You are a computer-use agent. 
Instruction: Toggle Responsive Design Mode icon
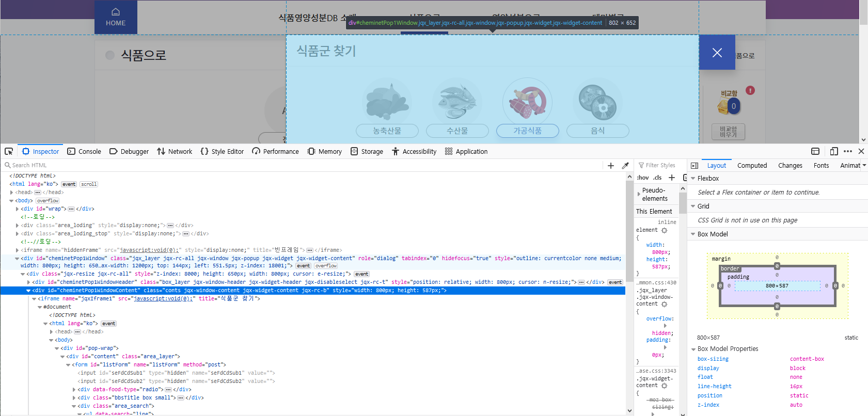point(834,151)
